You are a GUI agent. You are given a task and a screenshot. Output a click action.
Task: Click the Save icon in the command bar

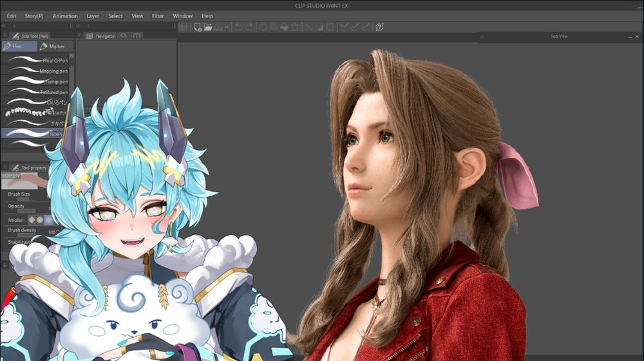[x=218, y=27]
